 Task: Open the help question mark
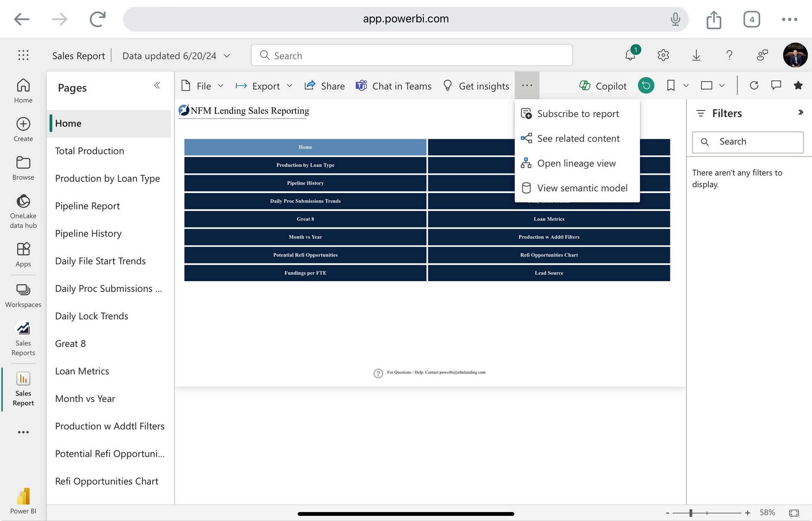click(729, 55)
